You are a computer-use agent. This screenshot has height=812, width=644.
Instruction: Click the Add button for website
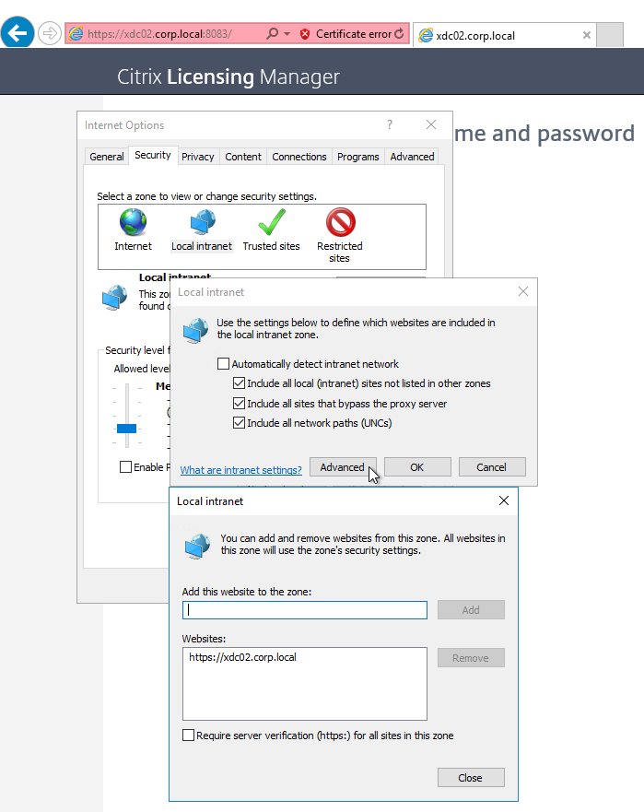(x=471, y=610)
